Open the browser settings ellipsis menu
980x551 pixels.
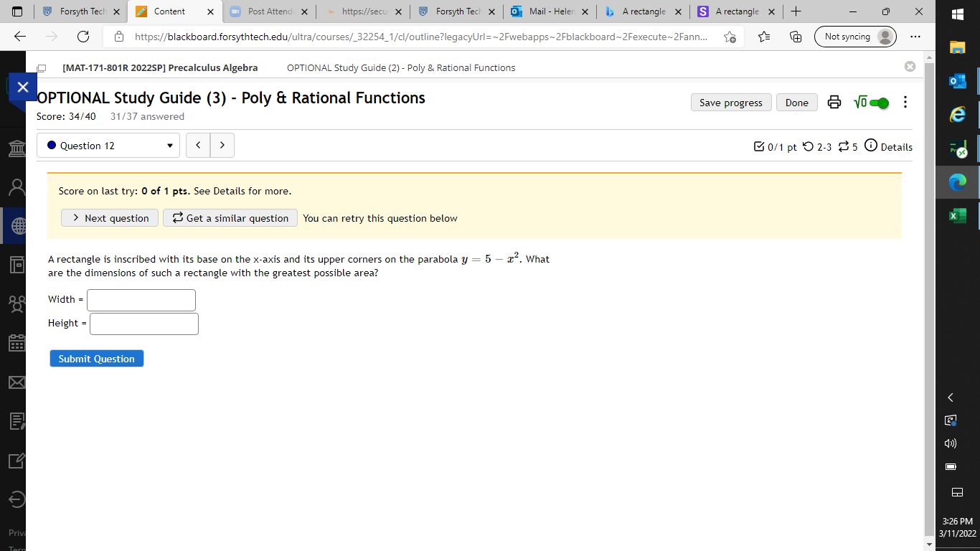(x=915, y=37)
